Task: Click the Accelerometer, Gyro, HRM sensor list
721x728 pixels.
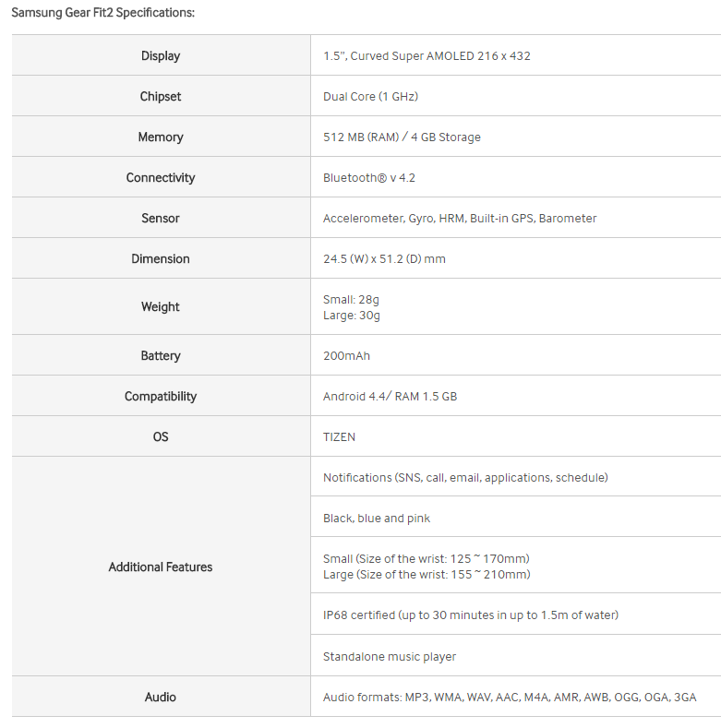Action: (x=460, y=219)
